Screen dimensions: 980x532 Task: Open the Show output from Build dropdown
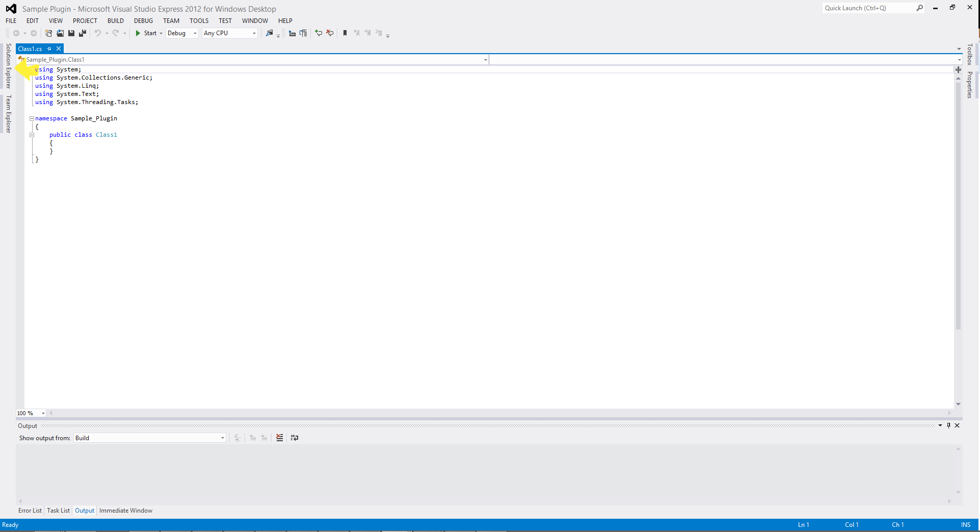click(150, 438)
